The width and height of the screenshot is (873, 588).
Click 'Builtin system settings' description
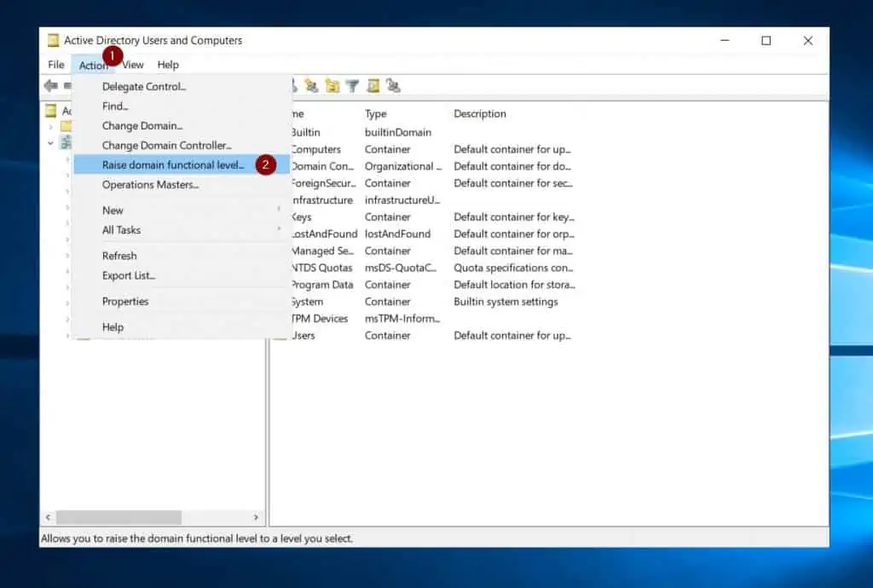(x=506, y=302)
